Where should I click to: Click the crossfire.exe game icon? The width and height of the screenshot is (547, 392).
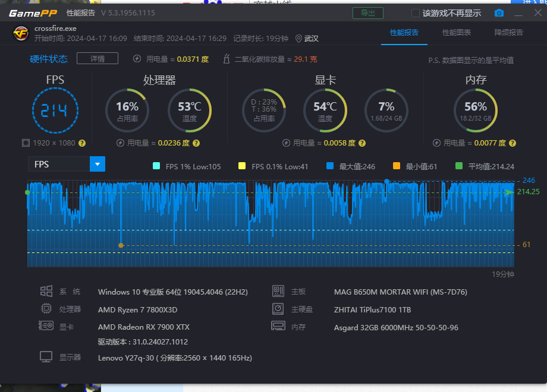pos(21,33)
